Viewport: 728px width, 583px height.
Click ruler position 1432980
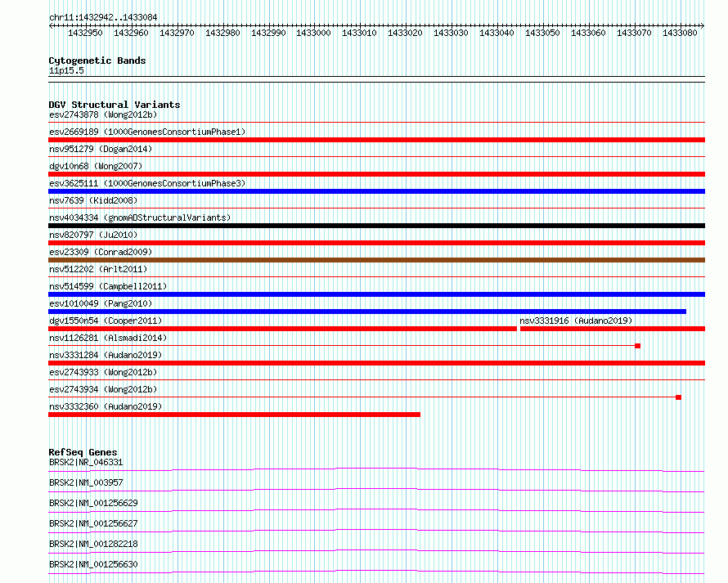(222, 33)
